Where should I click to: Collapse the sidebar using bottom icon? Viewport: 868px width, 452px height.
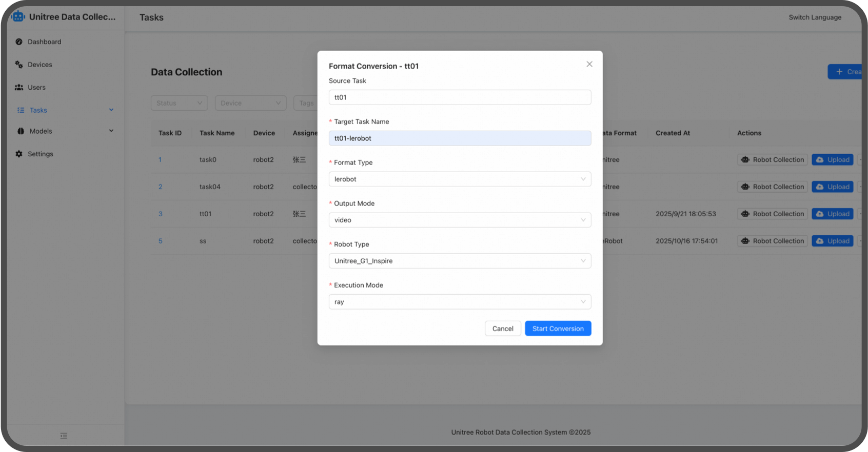click(x=64, y=436)
